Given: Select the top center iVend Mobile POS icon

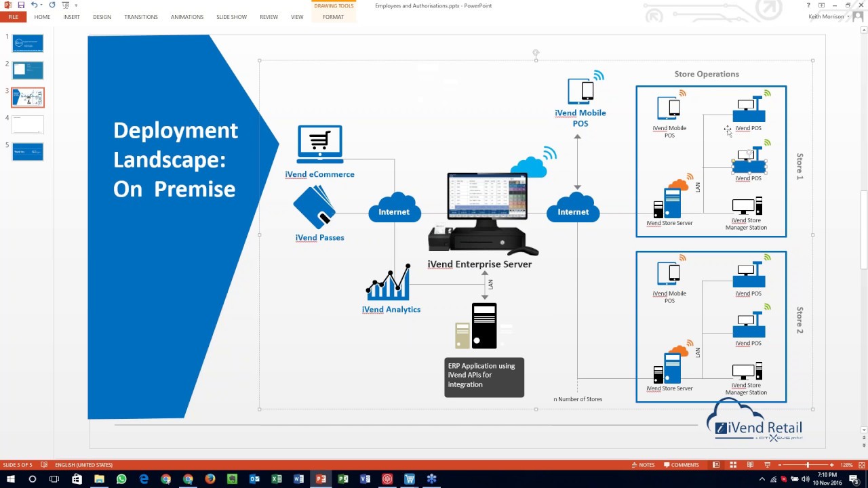Looking at the screenshot, I should [581, 91].
